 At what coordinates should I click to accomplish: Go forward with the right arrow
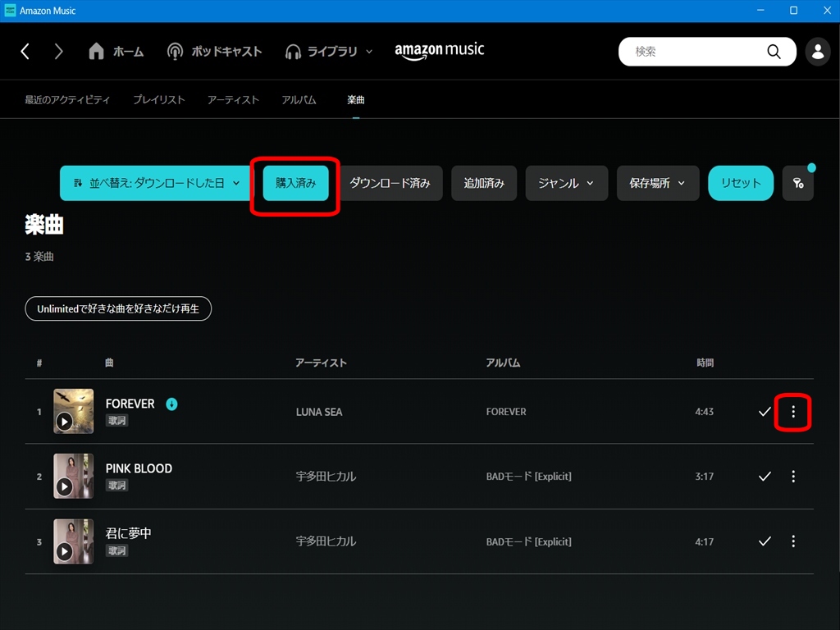click(x=58, y=52)
